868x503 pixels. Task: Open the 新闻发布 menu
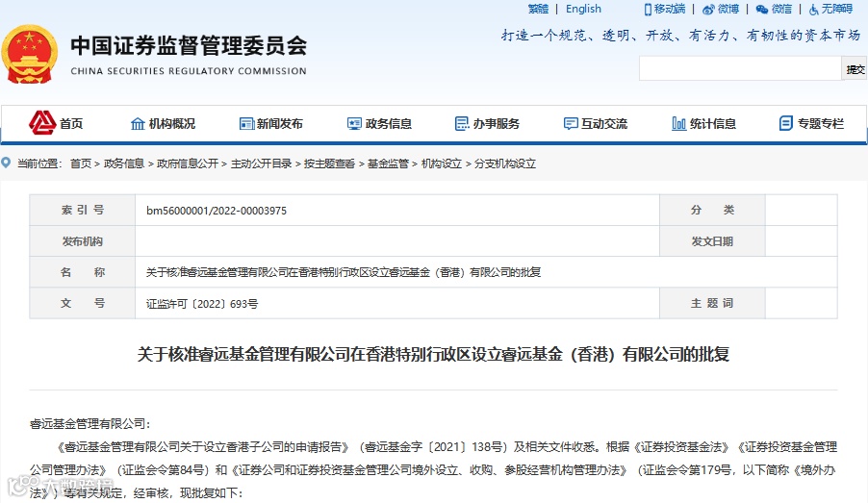click(280, 124)
